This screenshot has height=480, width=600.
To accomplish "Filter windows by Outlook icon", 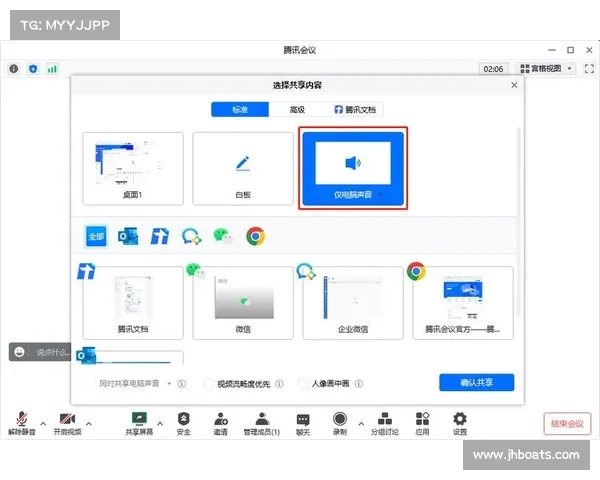I will [128, 236].
